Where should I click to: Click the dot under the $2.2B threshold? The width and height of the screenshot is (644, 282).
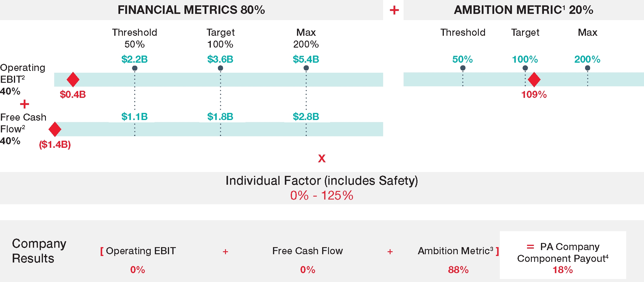pyautogui.click(x=135, y=68)
